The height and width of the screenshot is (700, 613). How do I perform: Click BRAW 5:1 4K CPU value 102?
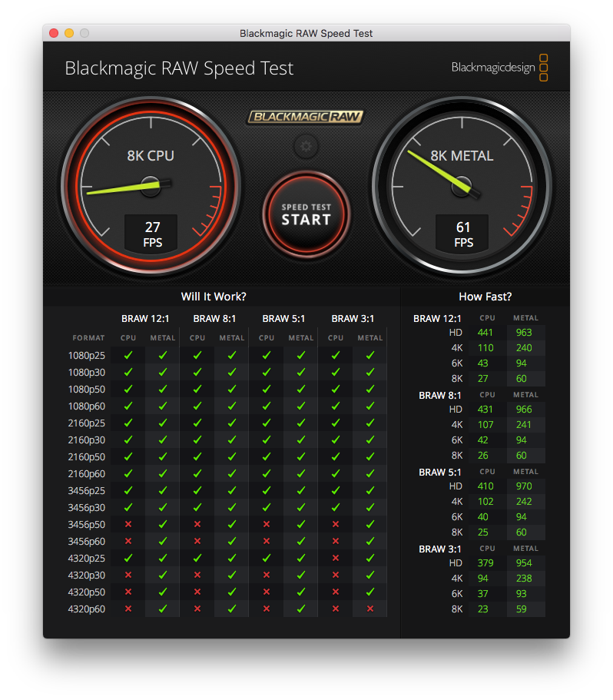coord(485,502)
